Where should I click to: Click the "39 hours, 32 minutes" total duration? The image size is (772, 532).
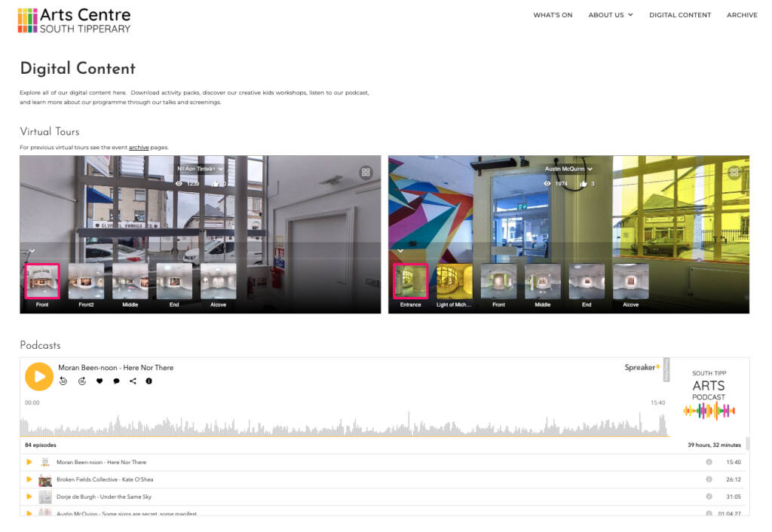[x=714, y=445]
